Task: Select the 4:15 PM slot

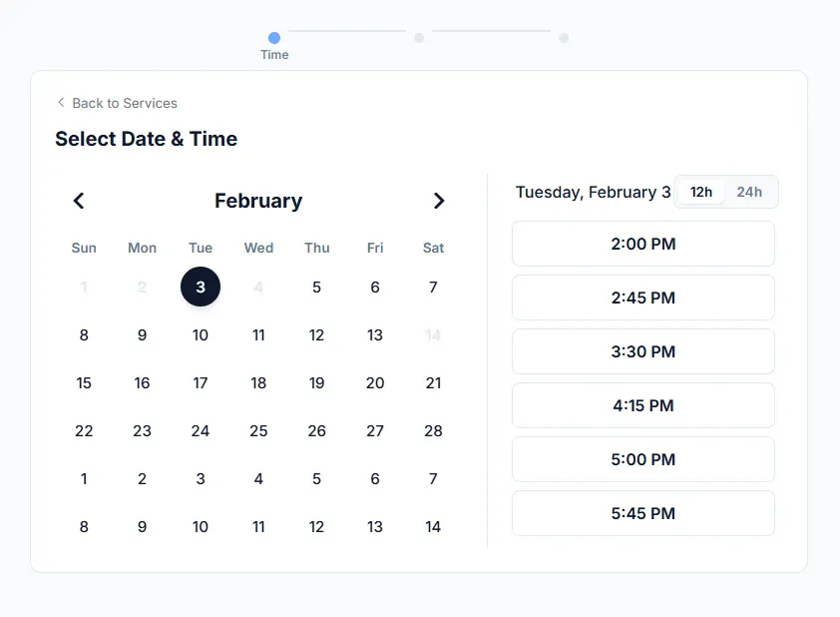Action: coord(642,405)
